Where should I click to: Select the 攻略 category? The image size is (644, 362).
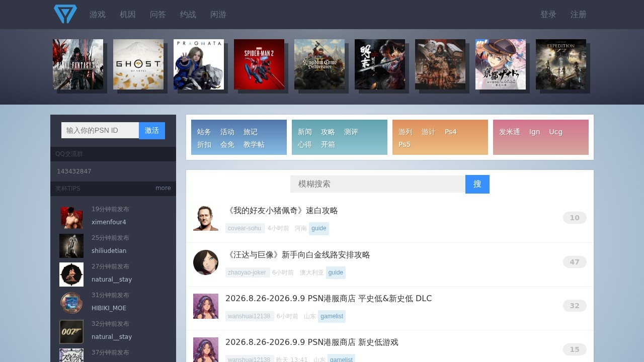[x=328, y=132]
